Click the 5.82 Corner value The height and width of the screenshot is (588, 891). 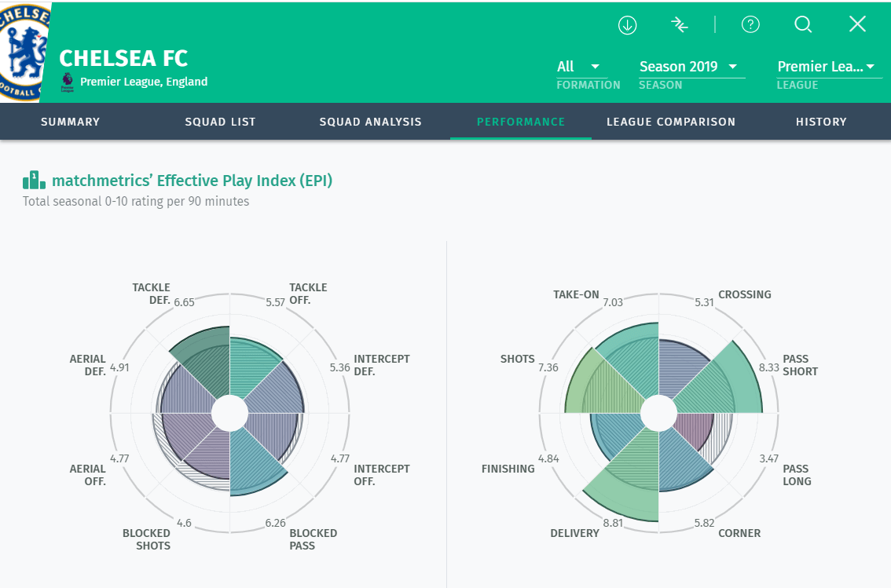coord(704,523)
